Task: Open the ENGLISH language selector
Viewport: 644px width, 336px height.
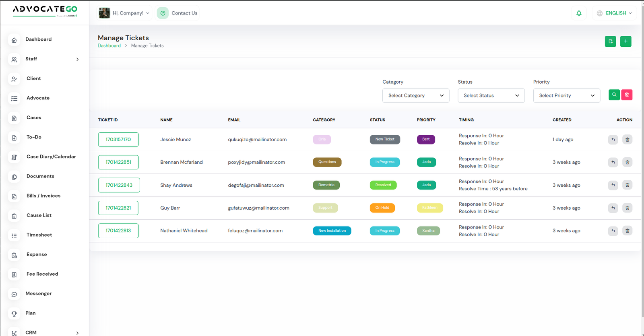Action: (615, 13)
